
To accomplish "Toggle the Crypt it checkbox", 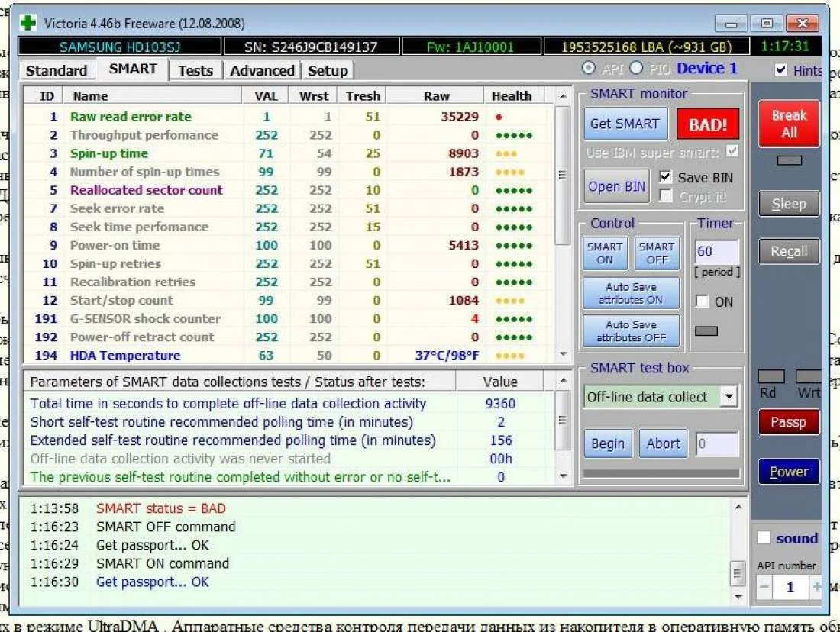I will pos(665,196).
